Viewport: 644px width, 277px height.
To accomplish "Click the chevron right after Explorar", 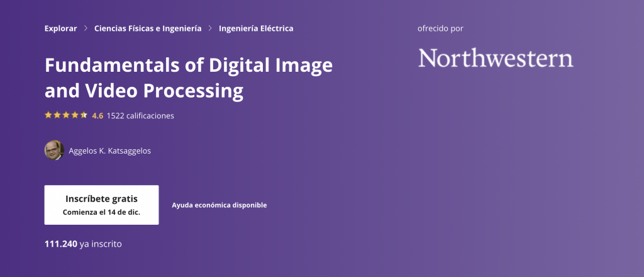I will (86, 28).
